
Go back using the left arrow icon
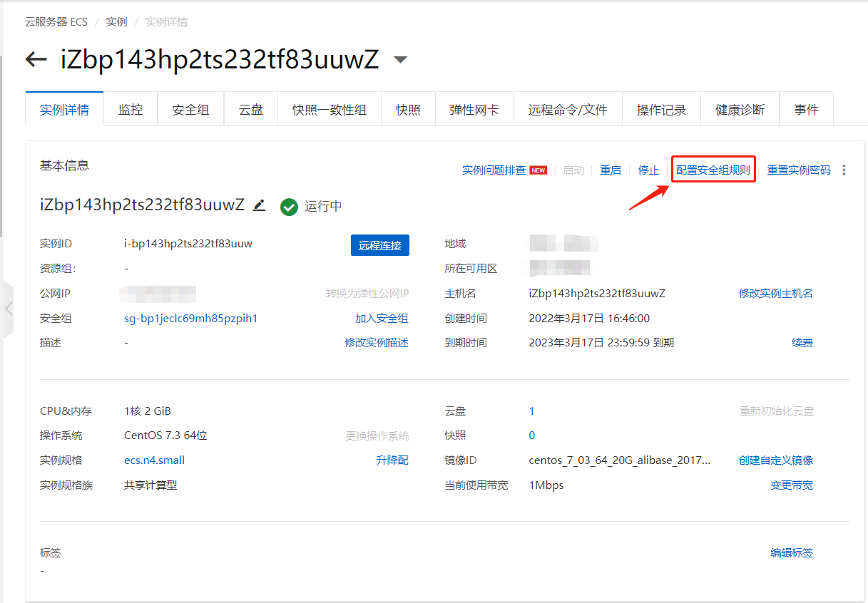(36, 59)
